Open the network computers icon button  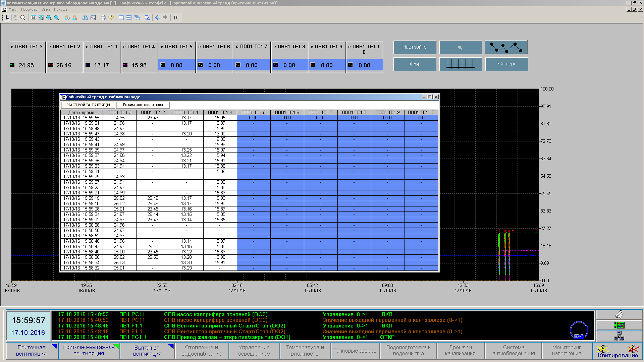[619, 336]
